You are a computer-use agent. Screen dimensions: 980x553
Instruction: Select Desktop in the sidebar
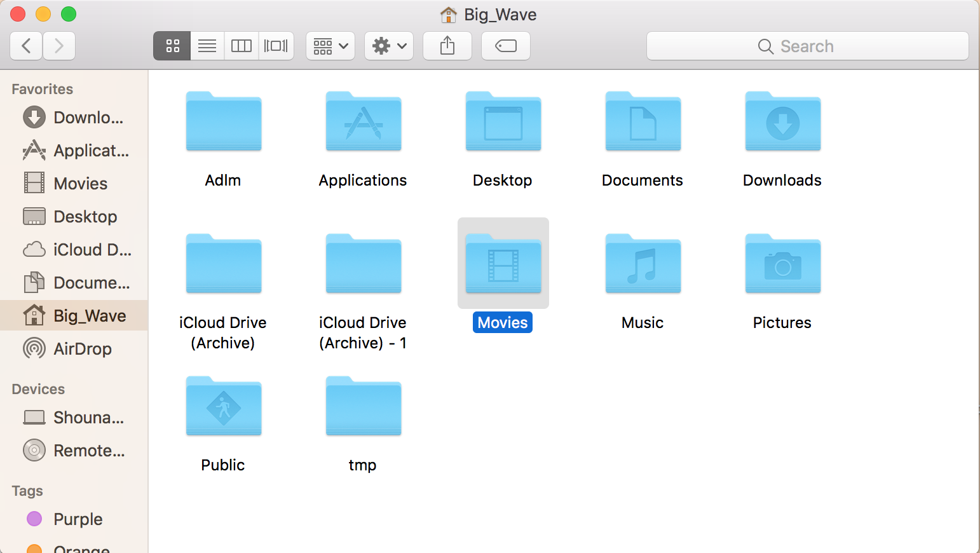coord(74,217)
